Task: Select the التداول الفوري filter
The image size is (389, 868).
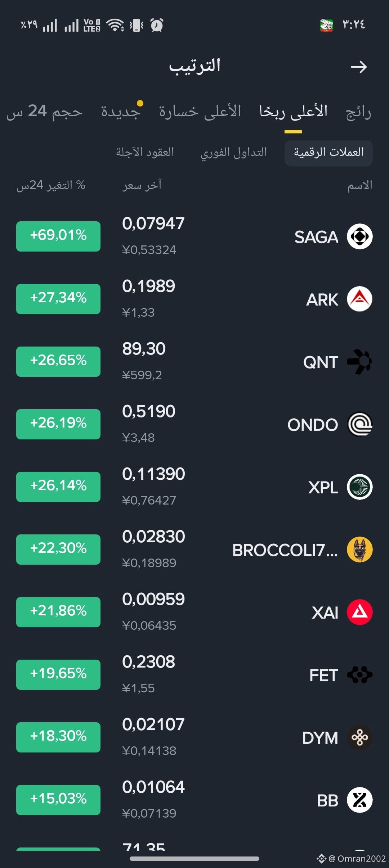Action: pos(234,153)
